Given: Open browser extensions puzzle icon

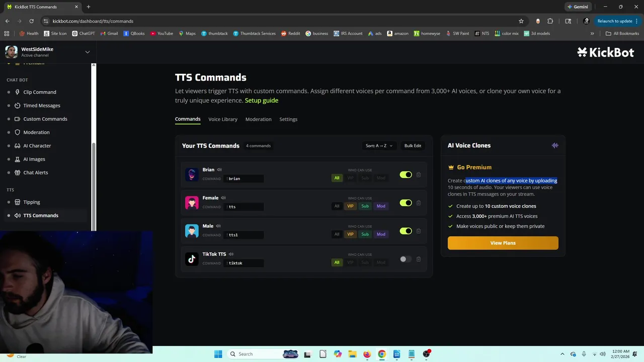Looking at the screenshot, I should coord(550,21).
